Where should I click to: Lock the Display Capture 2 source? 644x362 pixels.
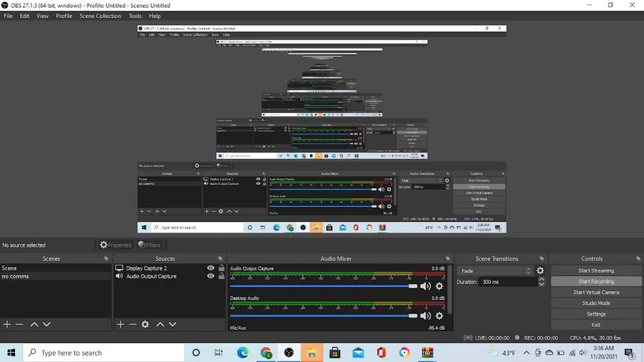click(221, 268)
